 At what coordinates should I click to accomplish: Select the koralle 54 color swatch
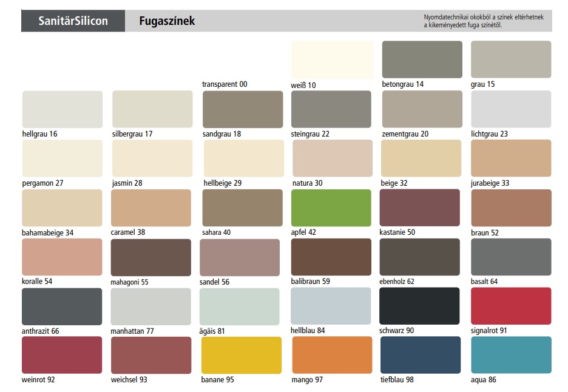pyautogui.click(x=62, y=257)
